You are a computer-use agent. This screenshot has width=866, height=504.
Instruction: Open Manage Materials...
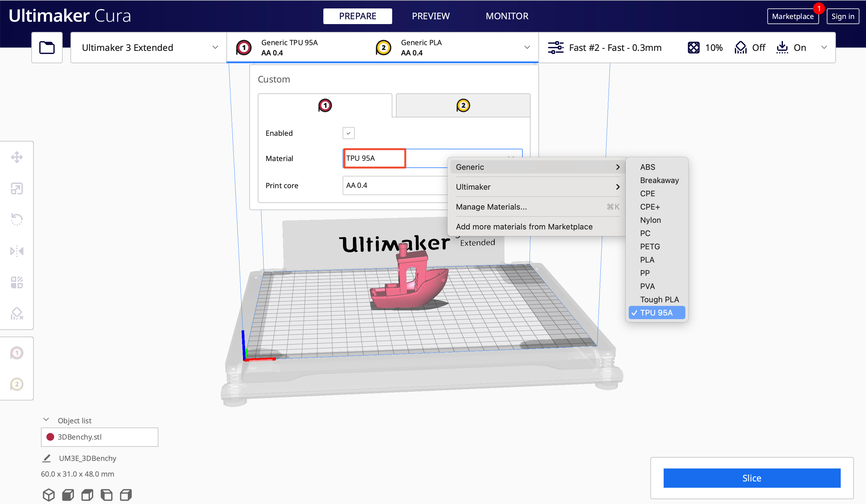(537, 207)
